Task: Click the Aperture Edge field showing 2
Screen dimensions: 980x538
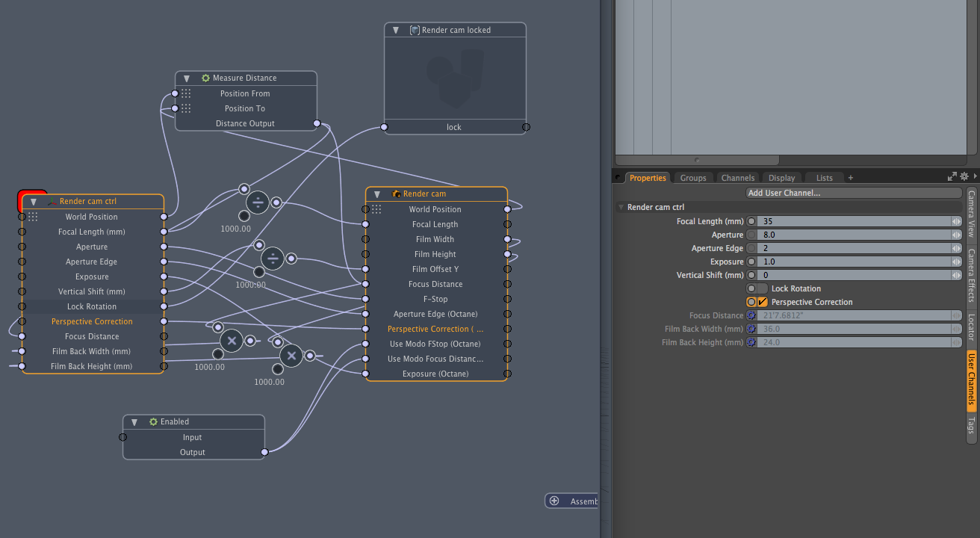Action: tap(854, 248)
